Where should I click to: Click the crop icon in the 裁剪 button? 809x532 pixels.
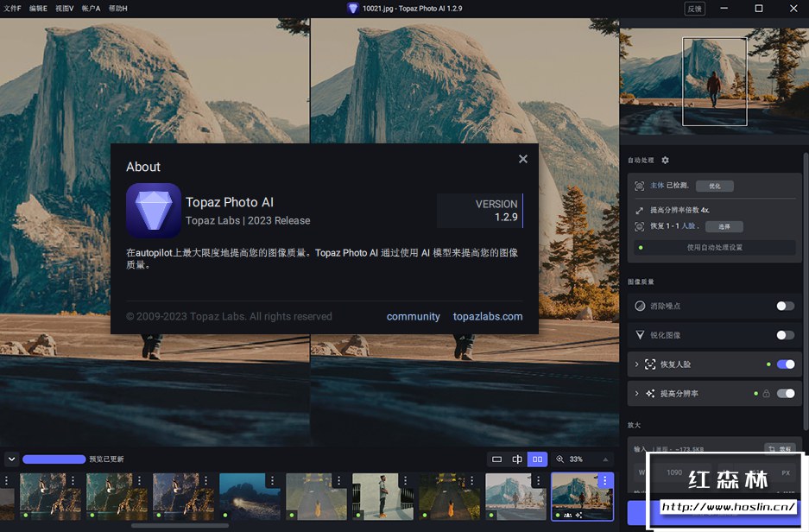(x=772, y=449)
